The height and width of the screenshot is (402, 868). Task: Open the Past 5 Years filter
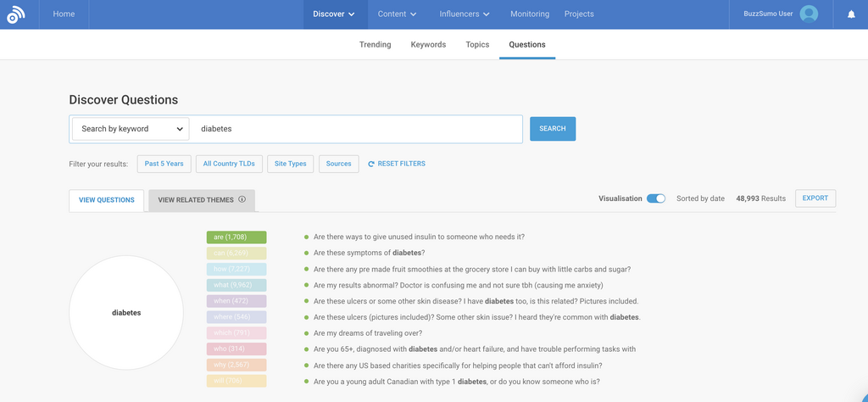[x=164, y=164]
